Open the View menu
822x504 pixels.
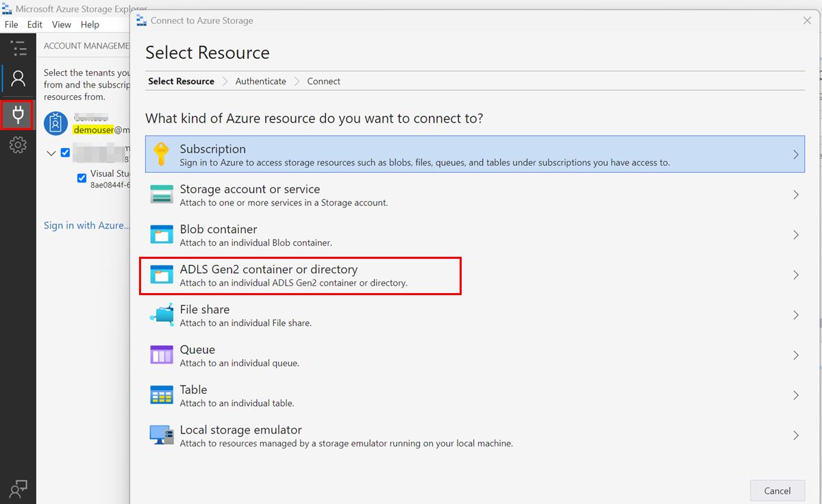point(62,25)
